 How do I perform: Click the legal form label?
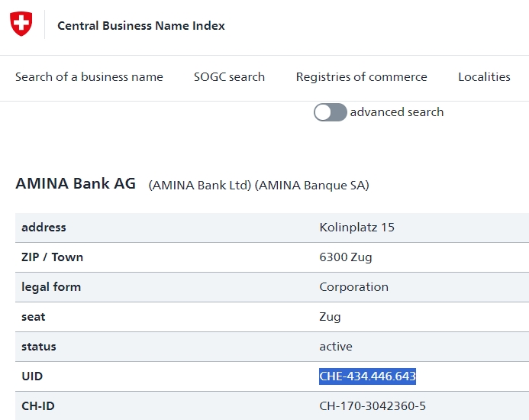coord(51,287)
